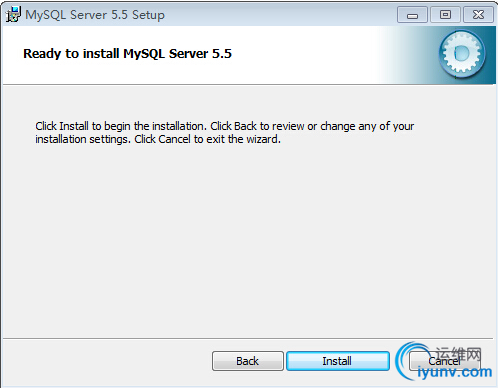
Task: Minimize the MySQL Server Setup window
Action: (412, 15)
